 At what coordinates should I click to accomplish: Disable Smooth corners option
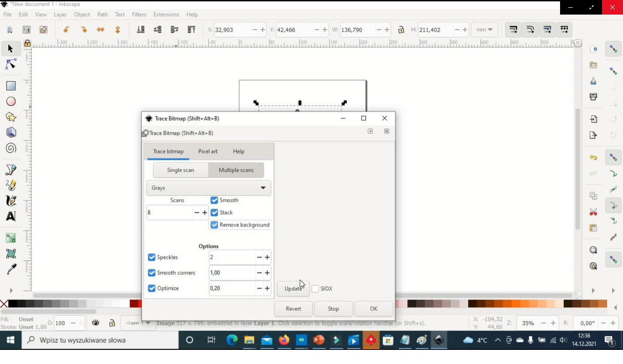pyautogui.click(x=152, y=273)
